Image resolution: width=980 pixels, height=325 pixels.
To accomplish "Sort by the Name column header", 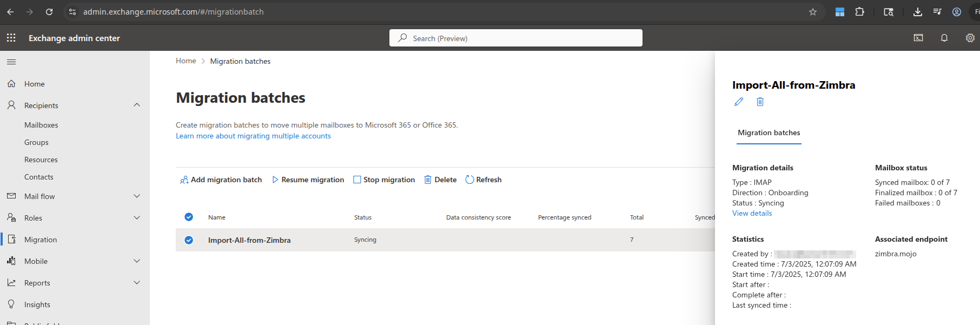I will (217, 217).
